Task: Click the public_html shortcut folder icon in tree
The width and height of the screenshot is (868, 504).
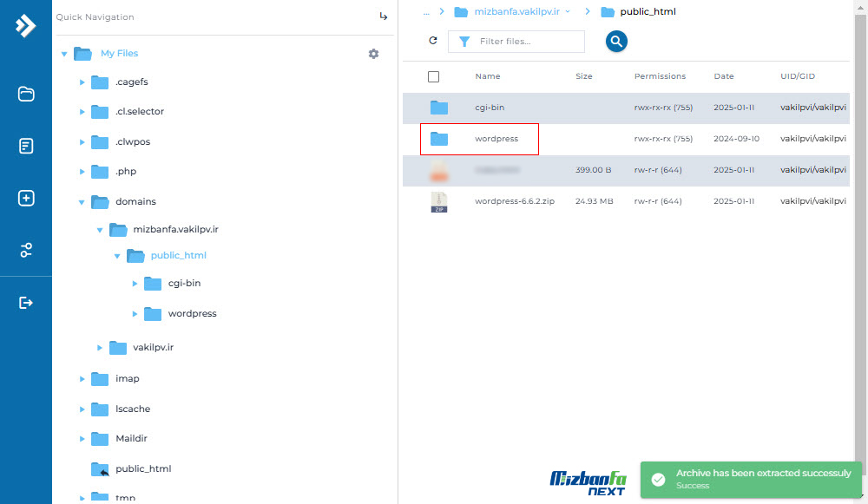Action: pos(100,469)
